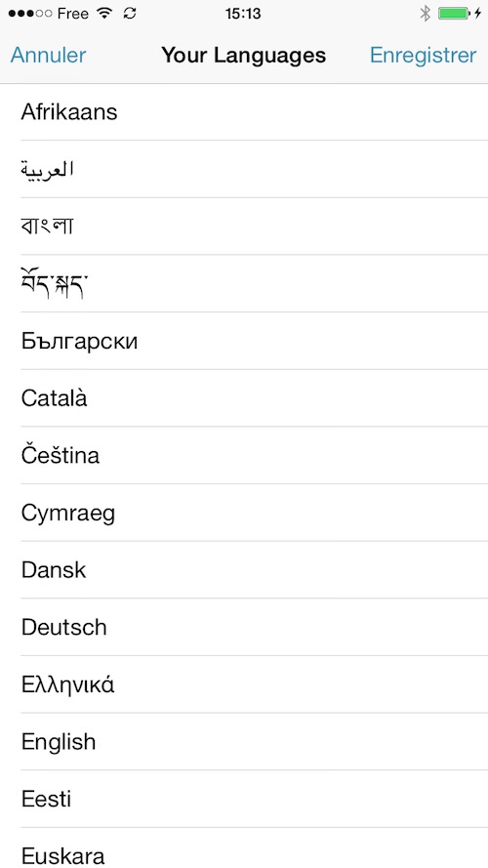Choose the Euskara row

point(244,848)
